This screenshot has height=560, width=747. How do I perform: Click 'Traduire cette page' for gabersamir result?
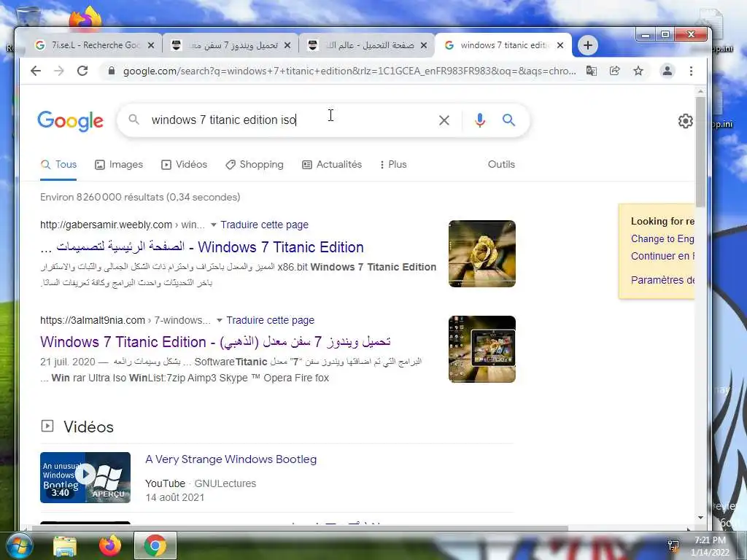tap(264, 225)
